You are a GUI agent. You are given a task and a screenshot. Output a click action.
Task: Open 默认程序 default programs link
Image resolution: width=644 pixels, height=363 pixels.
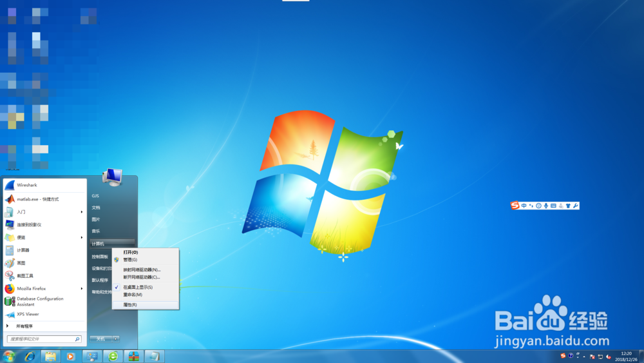101,280
